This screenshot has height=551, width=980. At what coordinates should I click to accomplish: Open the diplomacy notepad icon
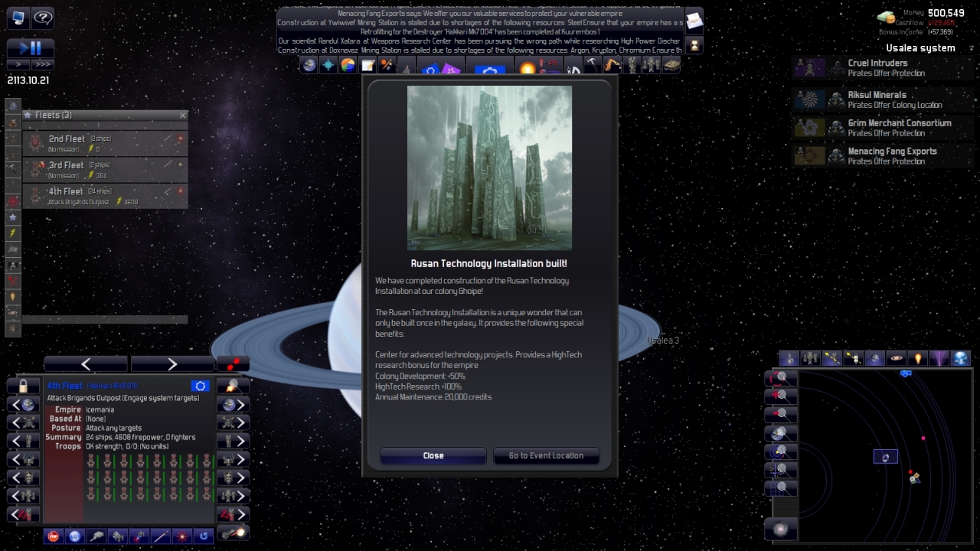pyautogui.click(x=367, y=67)
